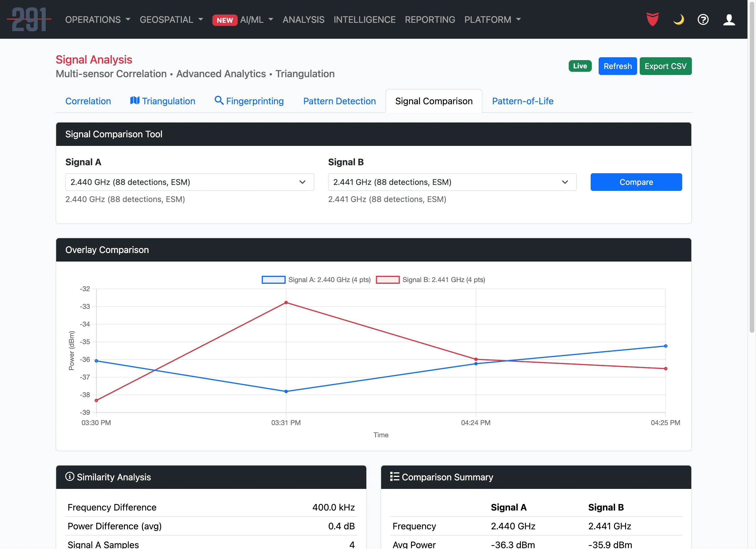Click the 291 logo in navbar
The height and width of the screenshot is (549, 756).
pos(29,19)
